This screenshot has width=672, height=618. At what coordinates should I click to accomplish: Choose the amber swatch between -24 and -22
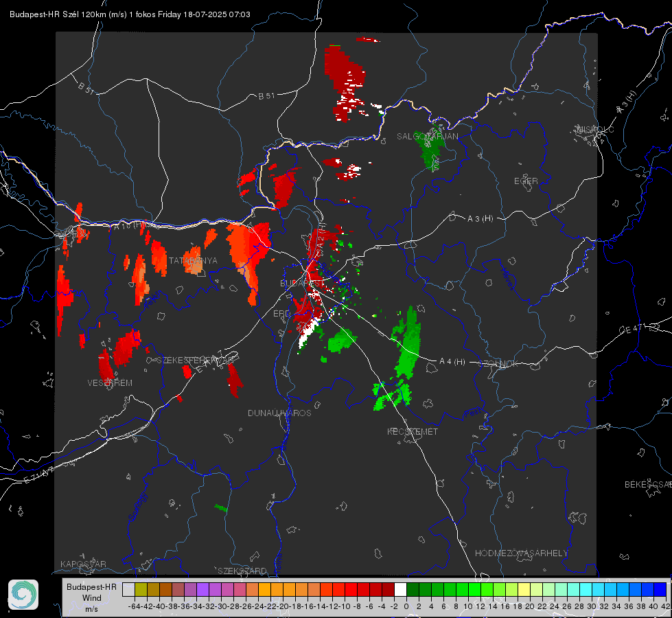[x=264, y=589]
